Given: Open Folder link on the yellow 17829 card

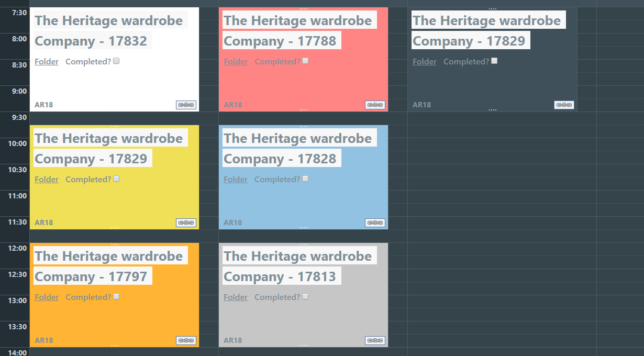Looking at the screenshot, I should tap(47, 179).
